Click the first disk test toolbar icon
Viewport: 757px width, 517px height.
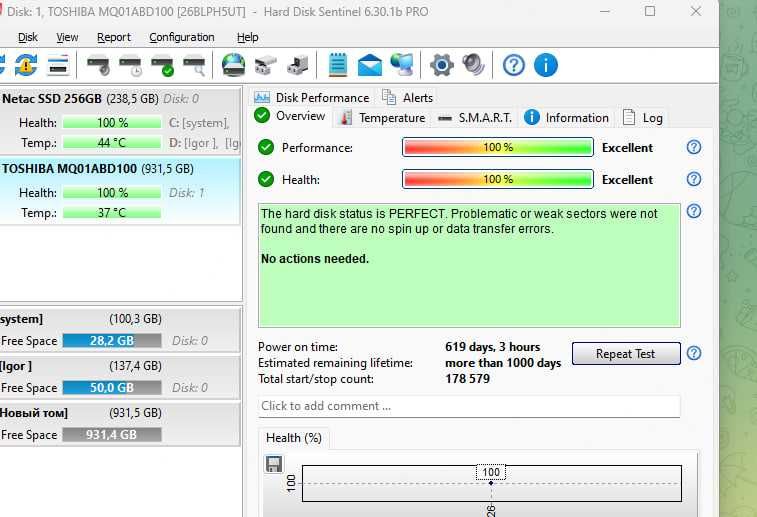pos(98,66)
